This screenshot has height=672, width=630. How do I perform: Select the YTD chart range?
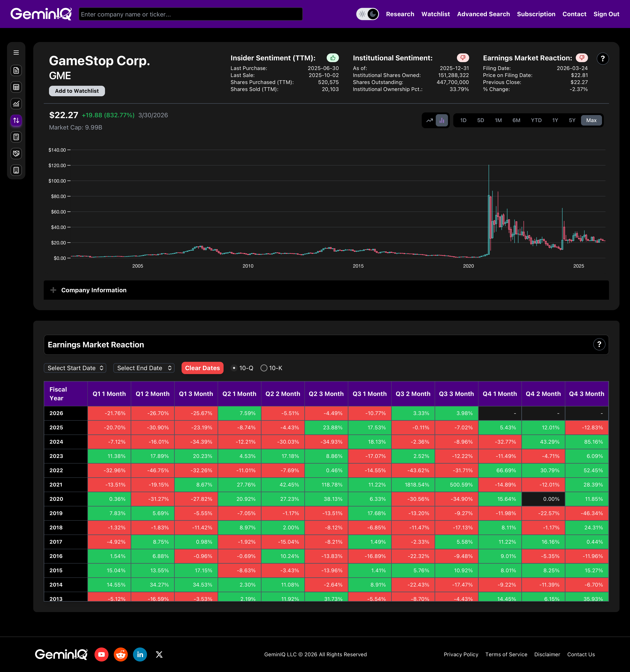pyautogui.click(x=536, y=120)
